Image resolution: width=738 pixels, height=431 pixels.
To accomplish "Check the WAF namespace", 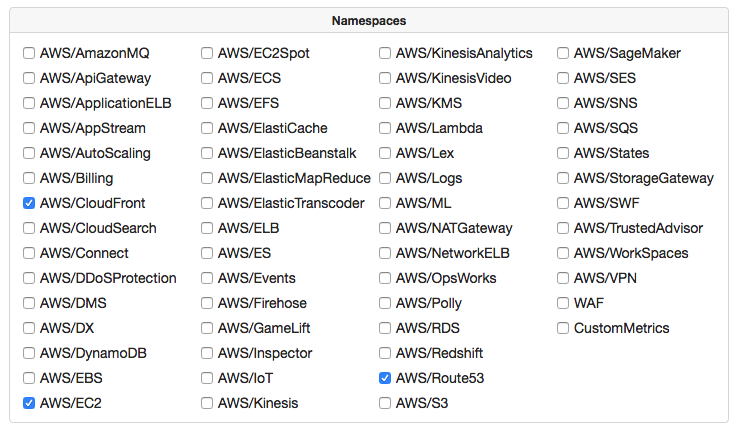I will click(x=563, y=303).
